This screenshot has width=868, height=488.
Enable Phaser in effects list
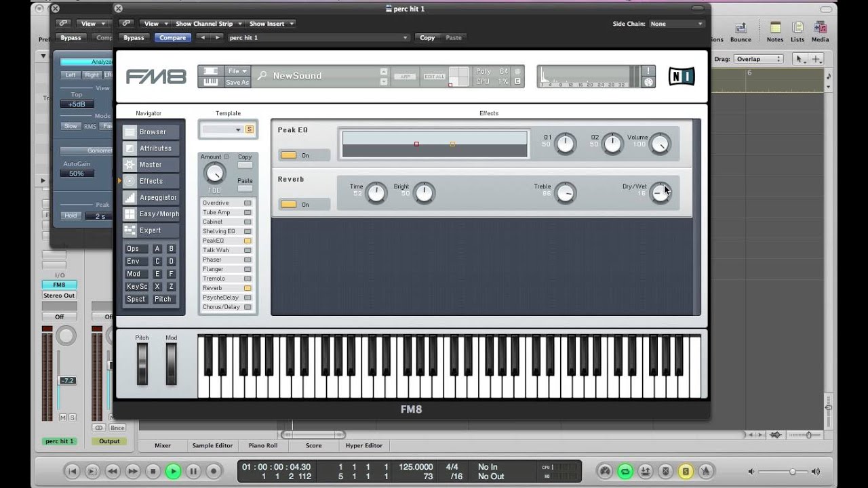[x=248, y=260]
